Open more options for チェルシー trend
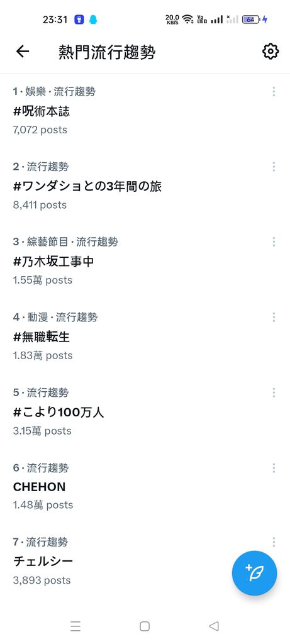 pyautogui.click(x=274, y=542)
